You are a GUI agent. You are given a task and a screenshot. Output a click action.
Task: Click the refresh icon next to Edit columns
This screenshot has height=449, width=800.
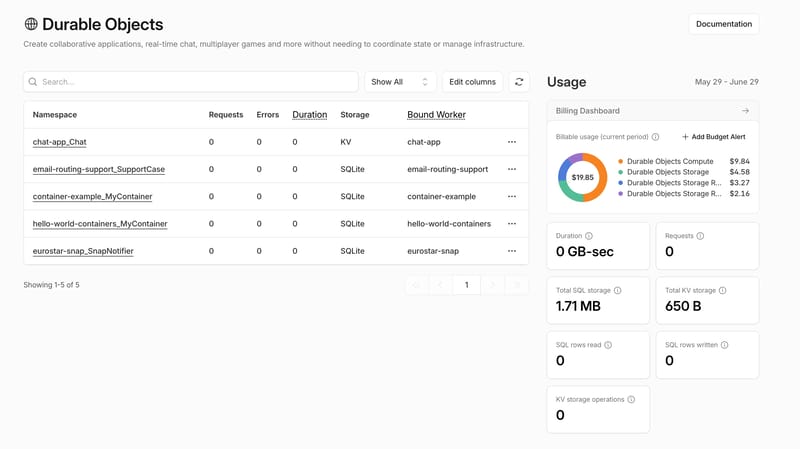(x=519, y=82)
